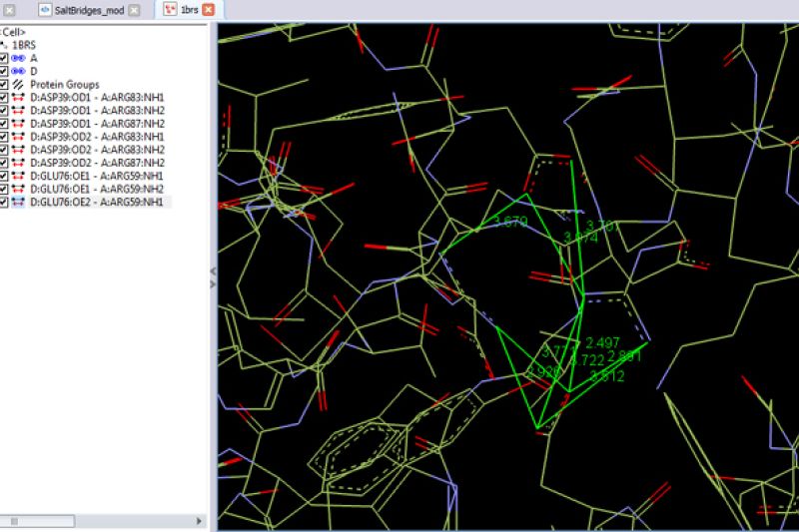This screenshot has height=532, width=799.
Task: Uncheck D:GLU76:OE1 - A:ARG59:NH1 monitor
Action: 4,176
